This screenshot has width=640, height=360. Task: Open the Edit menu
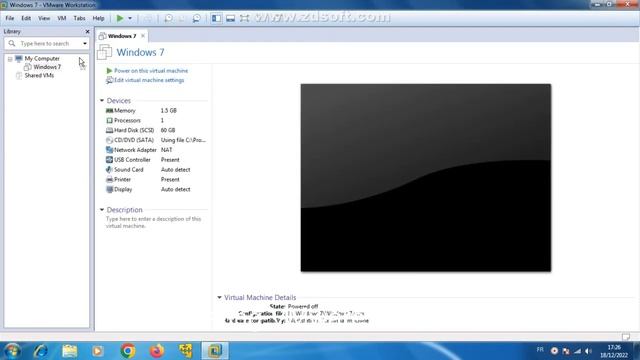pos(26,18)
